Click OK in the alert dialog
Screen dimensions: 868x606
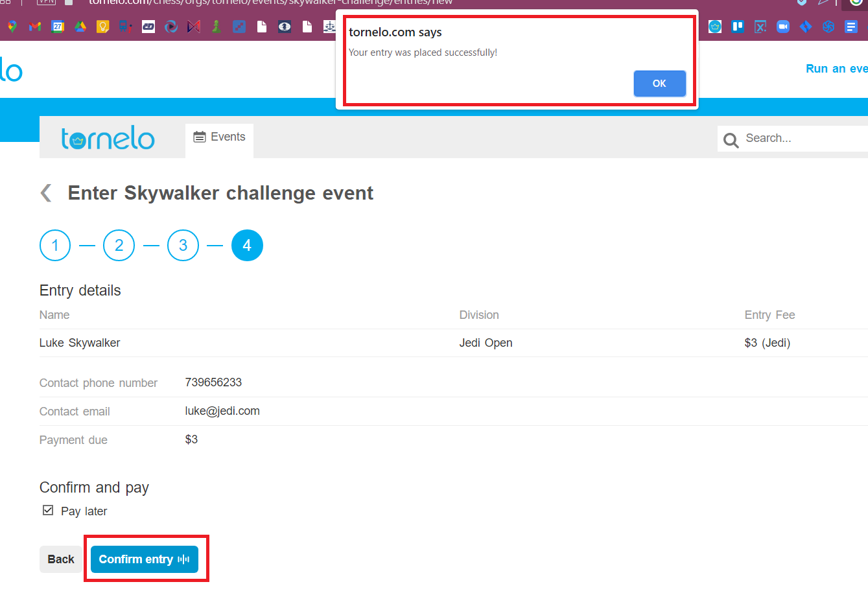659,84
